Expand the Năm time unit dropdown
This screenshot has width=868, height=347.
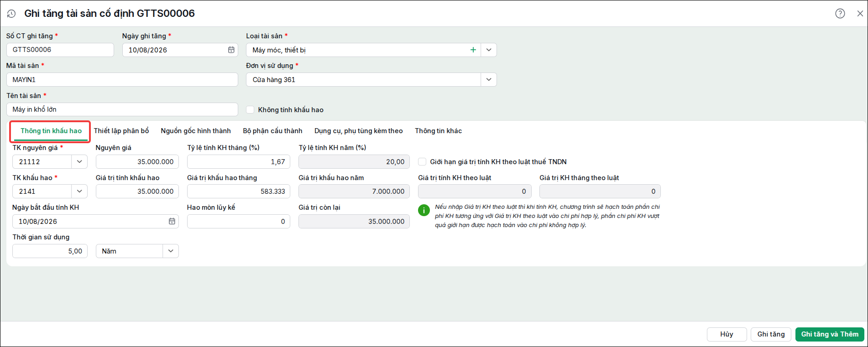[x=171, y=251]
